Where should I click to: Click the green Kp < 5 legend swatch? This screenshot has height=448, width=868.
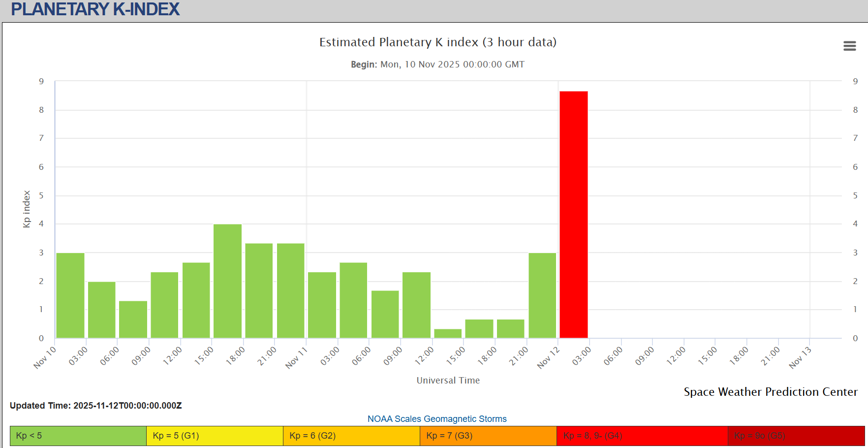(78, 436)
